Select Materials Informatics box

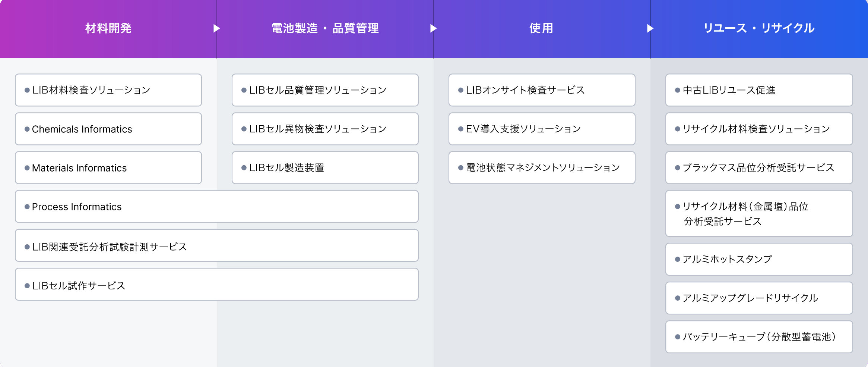click(x=108, y=168)
